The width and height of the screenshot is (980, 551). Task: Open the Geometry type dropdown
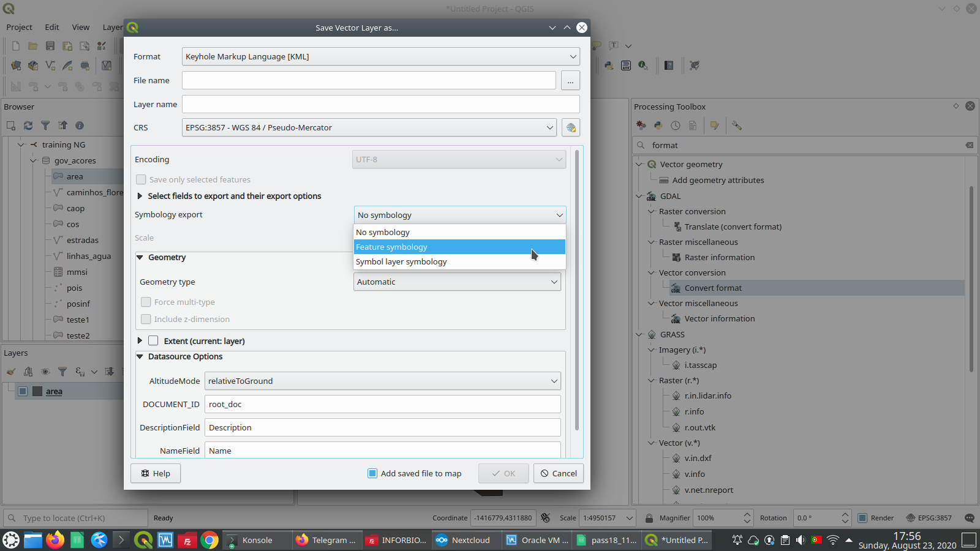pyautogui.click(x=457, y=282)
